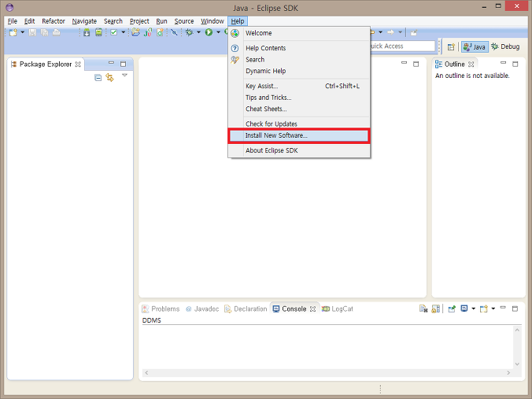
Task: Open the Edit menu
Action: [x=30, y=21]
